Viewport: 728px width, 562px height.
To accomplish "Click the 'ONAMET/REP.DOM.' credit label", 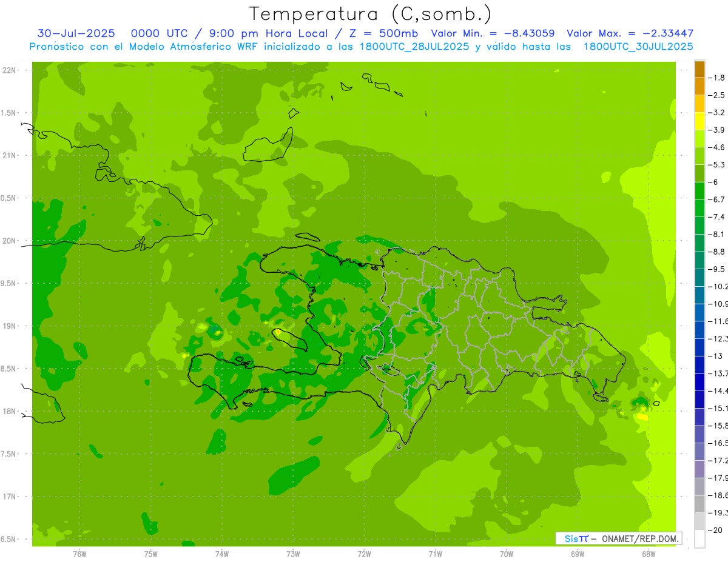I will (640, 538).
